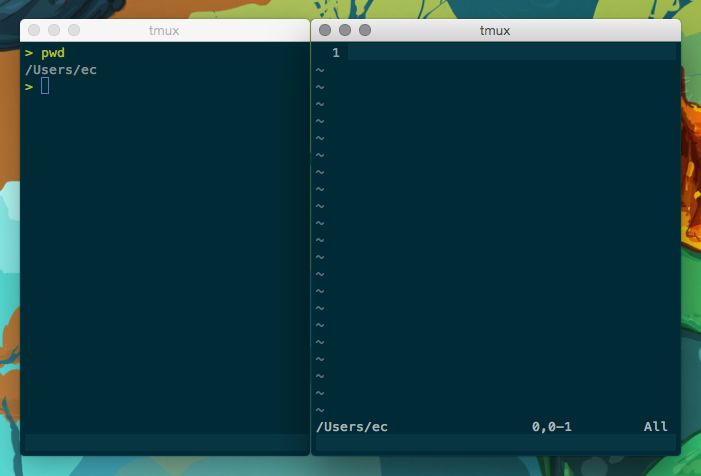Viewport: 701px width, 476px height.
Task: Click the tmux status bar in left window
Action: (x=166, y=442)
